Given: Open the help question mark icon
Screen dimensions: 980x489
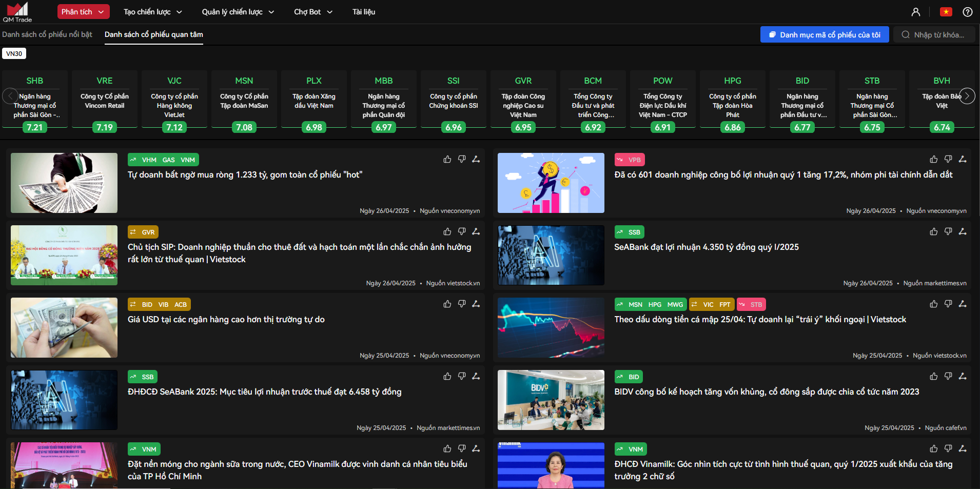Looking at the screenshot, I should tap(968, 12).
